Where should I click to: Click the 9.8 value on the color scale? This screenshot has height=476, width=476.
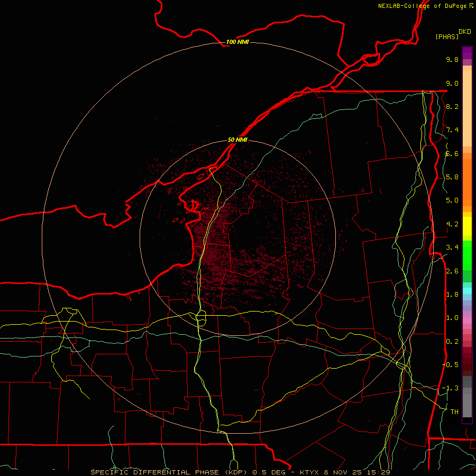click(x=452, y=59)
